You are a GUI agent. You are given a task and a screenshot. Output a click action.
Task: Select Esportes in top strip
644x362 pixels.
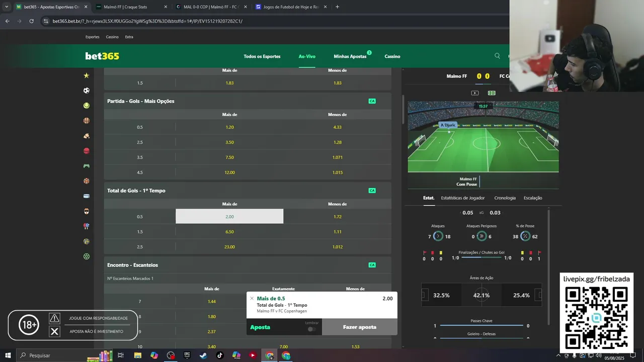tap(93, 37)
